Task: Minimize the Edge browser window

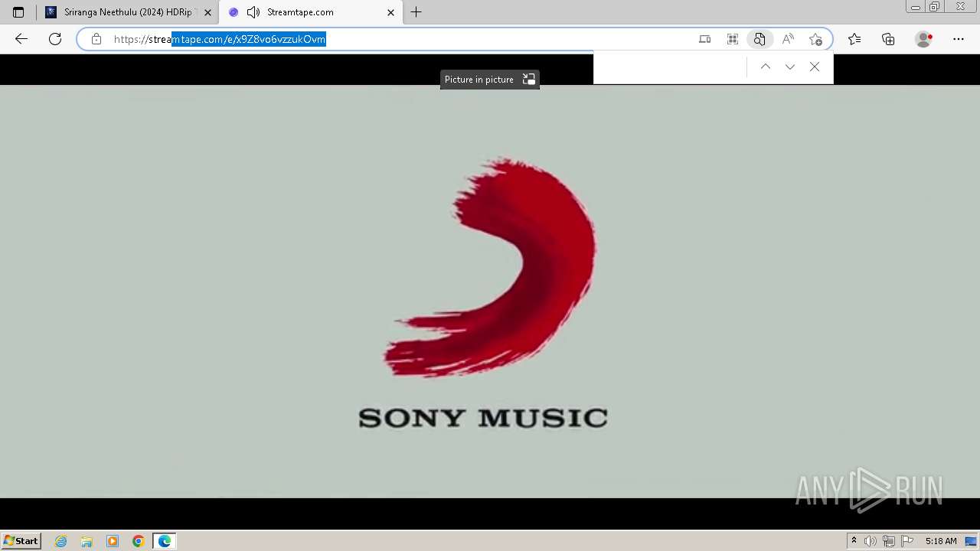Action: pyautogui.click(x=916, y=7)
